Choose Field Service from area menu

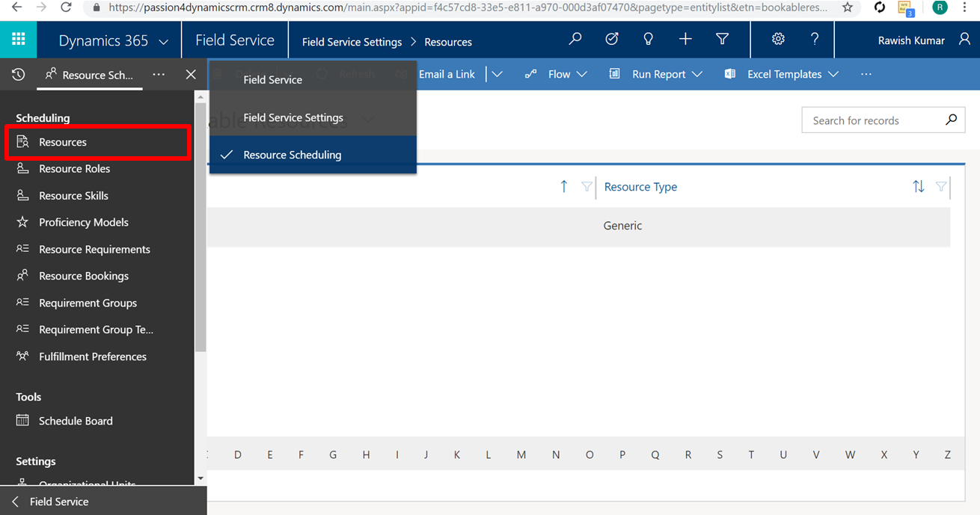(x=273, y=79)
